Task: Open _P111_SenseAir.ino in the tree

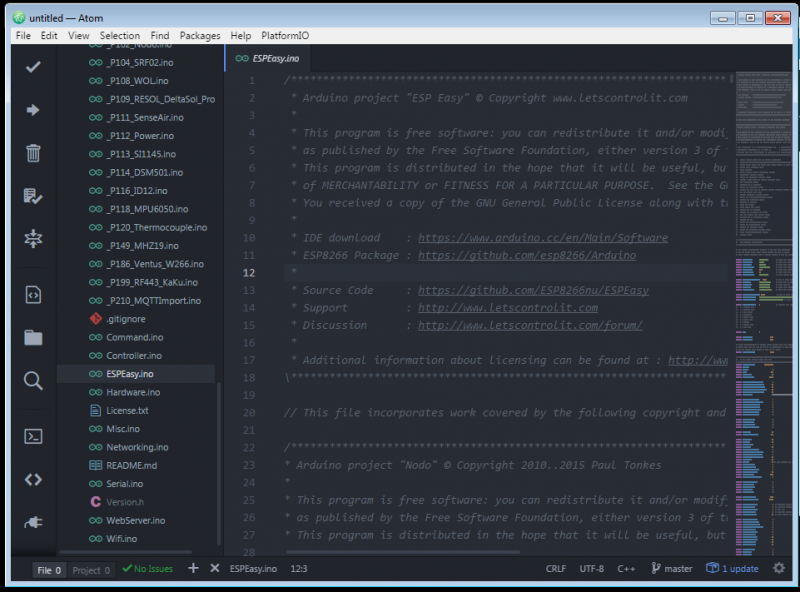Action: coord(145,117)
